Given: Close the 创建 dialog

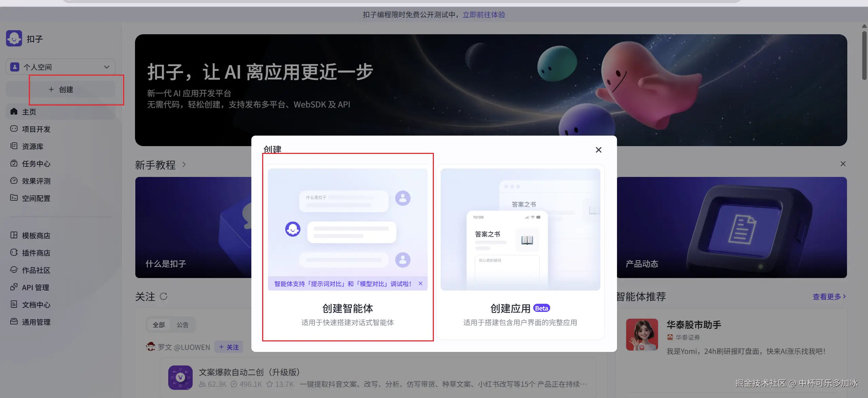Looking at the screenshot, I should point(598,150).
